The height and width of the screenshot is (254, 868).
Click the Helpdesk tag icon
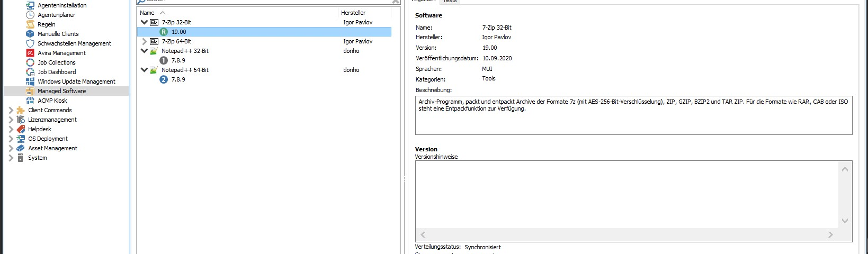(x=21, y=129)
